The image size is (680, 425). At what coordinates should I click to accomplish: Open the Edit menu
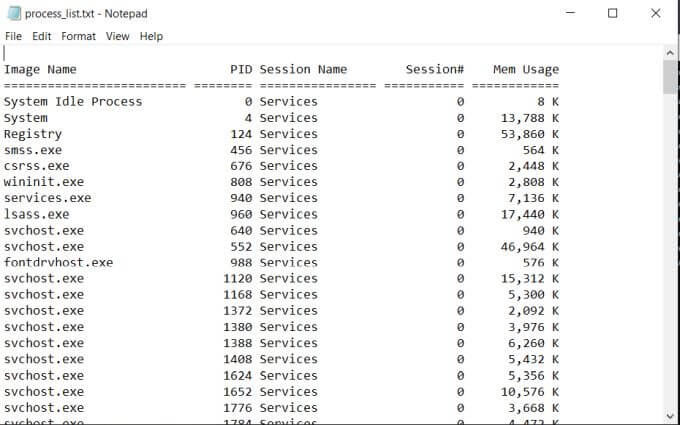coord(41,36)
